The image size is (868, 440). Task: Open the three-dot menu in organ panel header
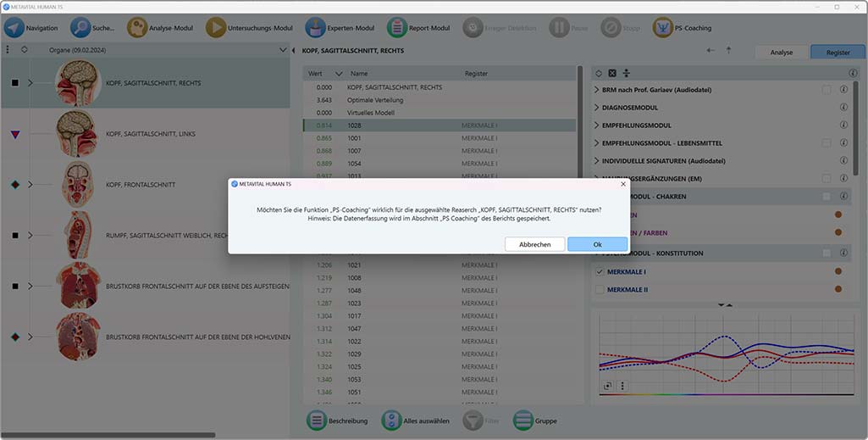(7, 50)
